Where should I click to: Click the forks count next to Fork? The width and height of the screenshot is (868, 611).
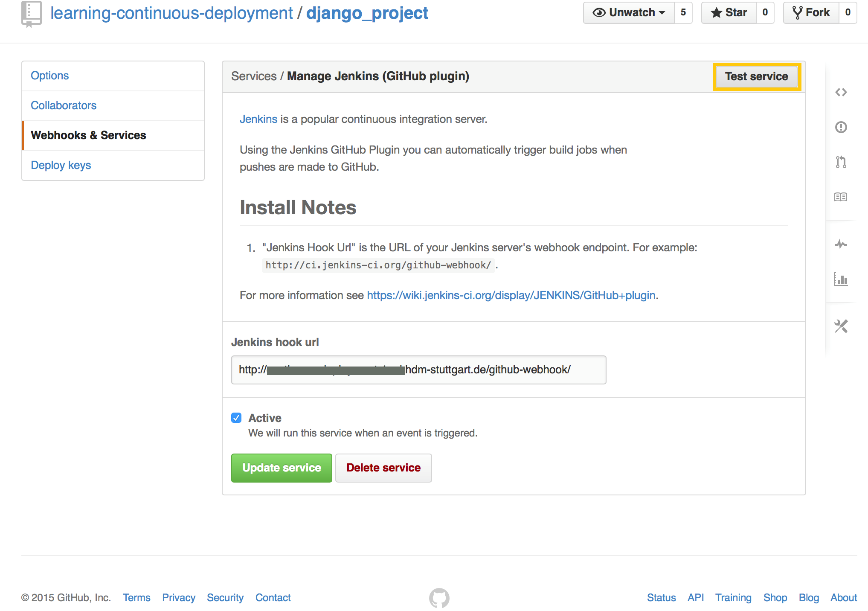point(848,13)
